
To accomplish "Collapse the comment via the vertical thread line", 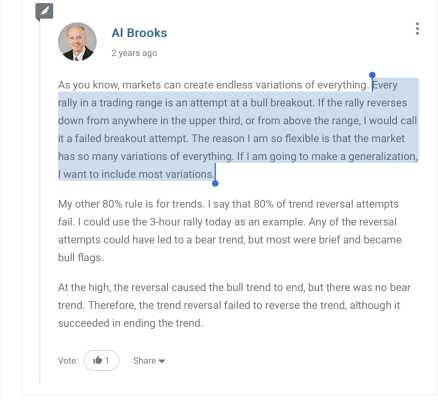I will coord(39,202).
